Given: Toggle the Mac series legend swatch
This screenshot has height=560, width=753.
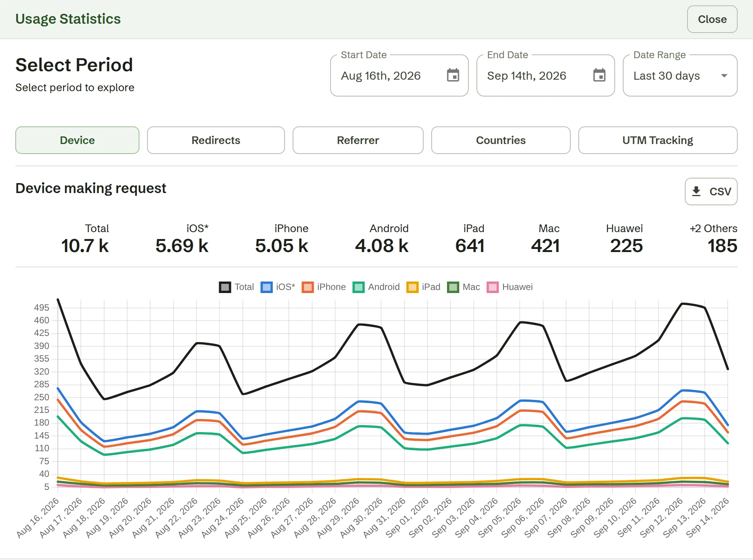Looking at the screenshot, I should tap(453, 287).
